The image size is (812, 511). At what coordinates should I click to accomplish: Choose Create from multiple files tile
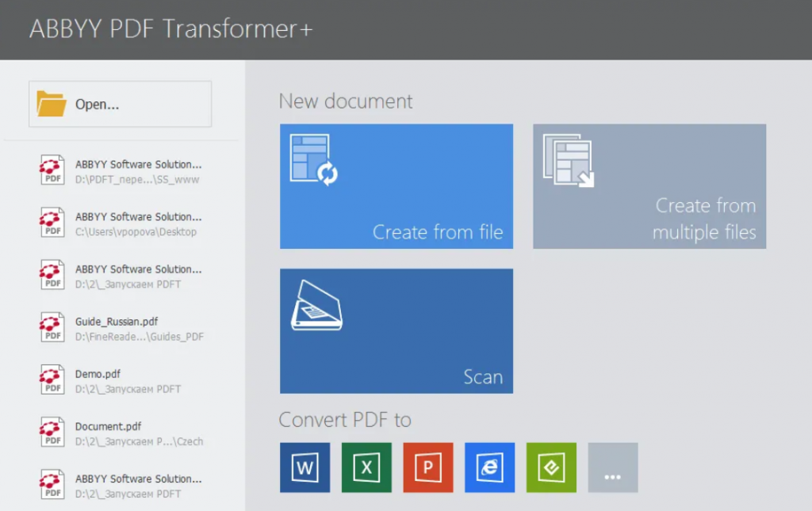coord(649,186)
